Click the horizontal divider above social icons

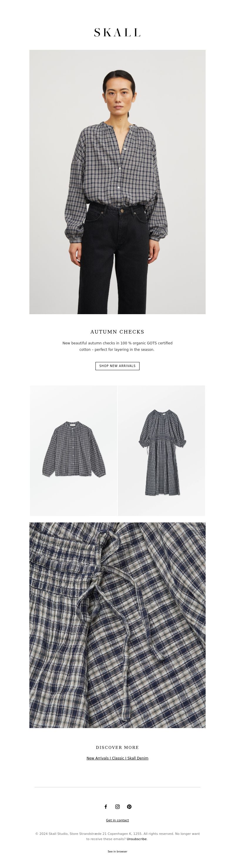pyautogui.click(x=117, y=787)
